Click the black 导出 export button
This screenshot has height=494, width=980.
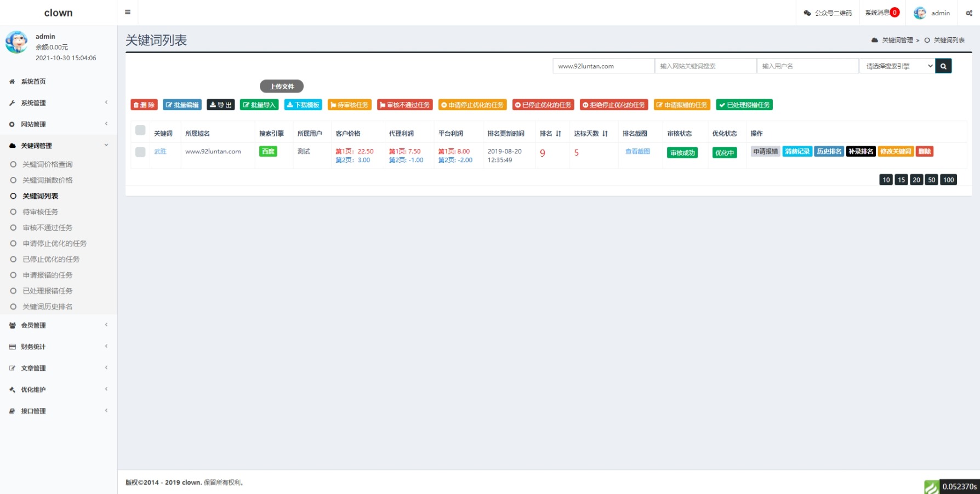click(220, 105)
